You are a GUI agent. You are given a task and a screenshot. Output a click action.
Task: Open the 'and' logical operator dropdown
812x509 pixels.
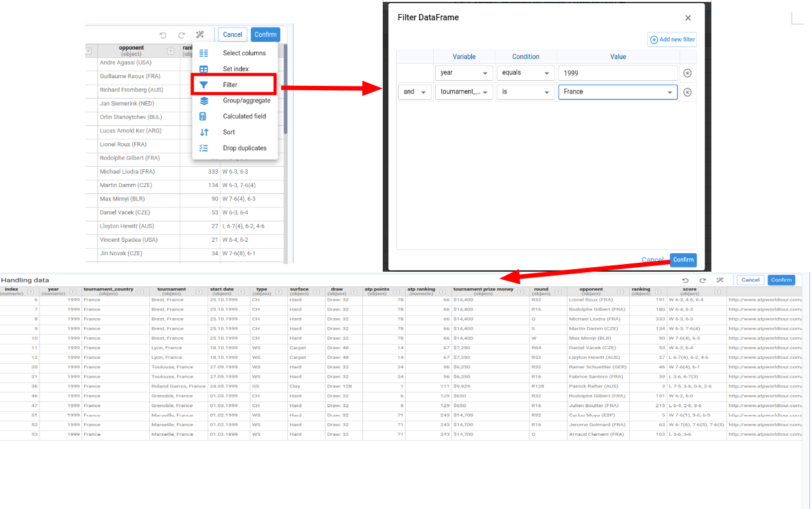point(415,92)
